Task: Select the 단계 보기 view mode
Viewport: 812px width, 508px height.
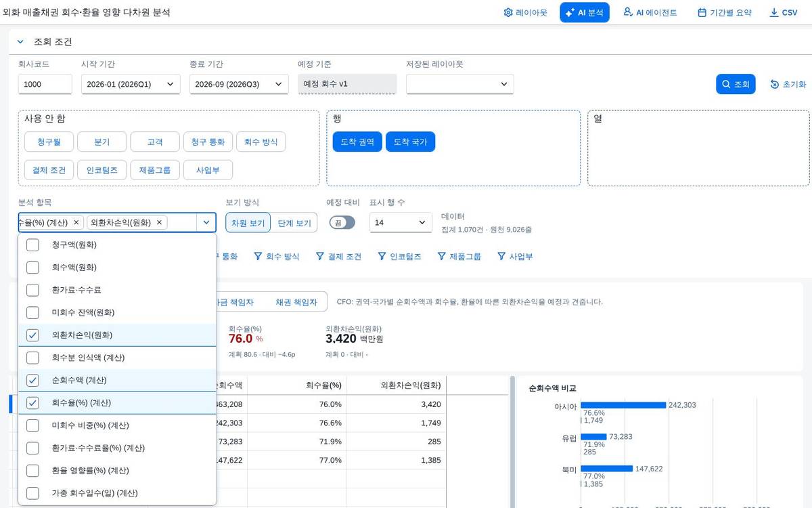Action: click(294, 223)
